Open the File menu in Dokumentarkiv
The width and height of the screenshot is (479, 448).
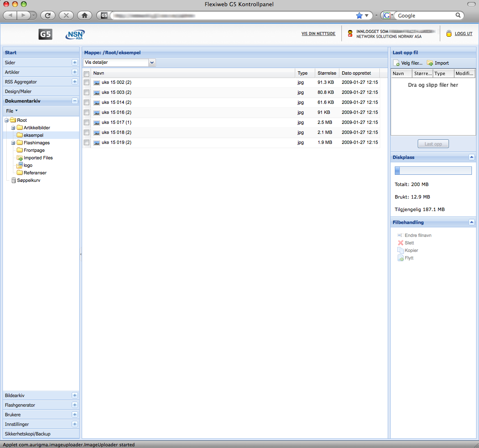[12, 111]
